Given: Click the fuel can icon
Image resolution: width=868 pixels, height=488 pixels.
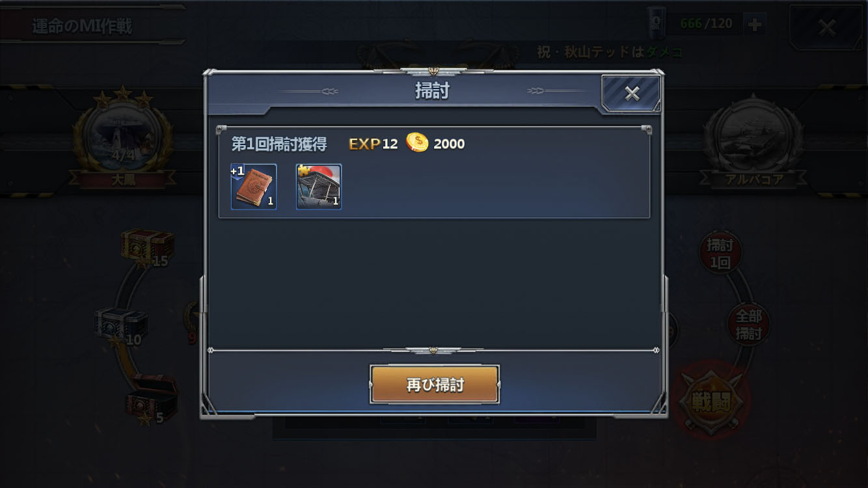Looking at the screenshot, I should (656, 23).
